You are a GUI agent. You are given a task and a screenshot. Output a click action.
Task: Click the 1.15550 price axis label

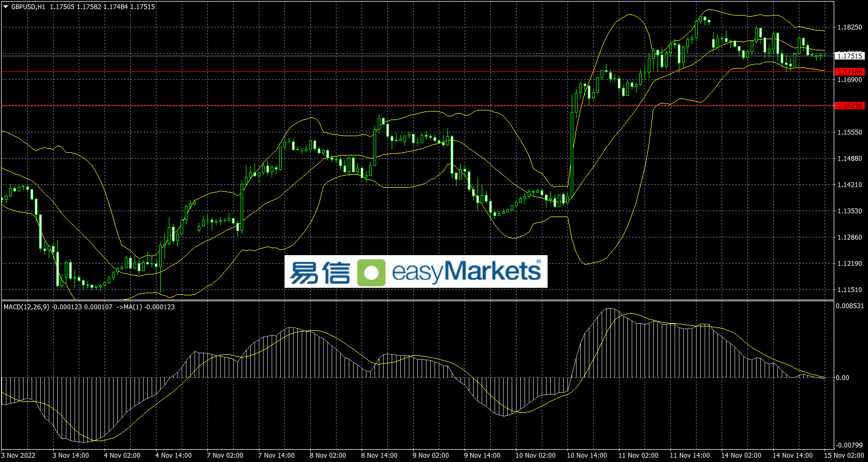(850, 132)
